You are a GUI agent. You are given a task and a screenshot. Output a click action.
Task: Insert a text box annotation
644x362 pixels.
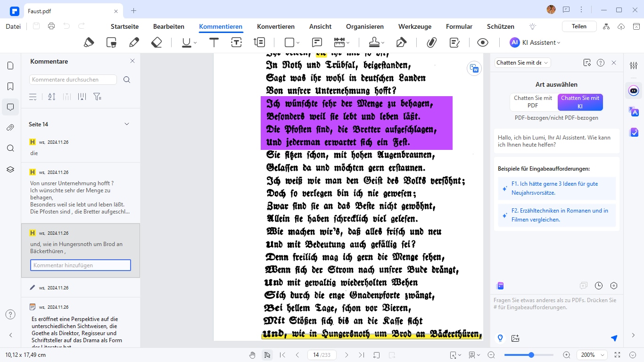tap(236, 42)
